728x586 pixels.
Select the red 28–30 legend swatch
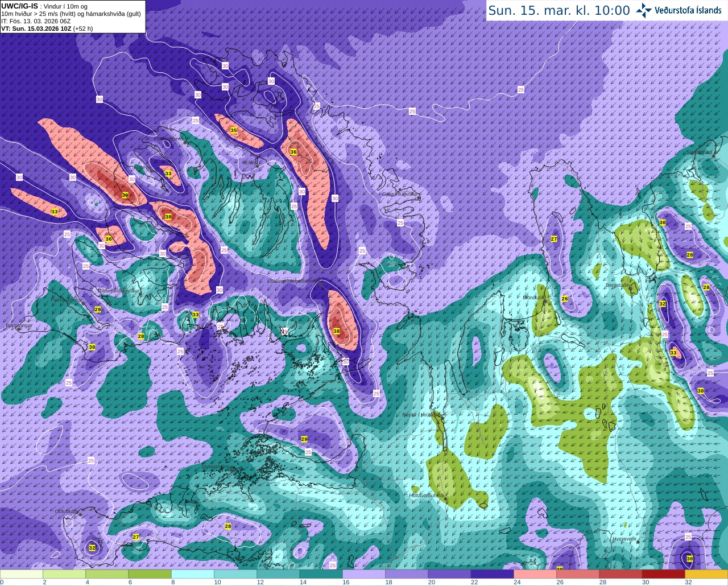pos(621,573)
